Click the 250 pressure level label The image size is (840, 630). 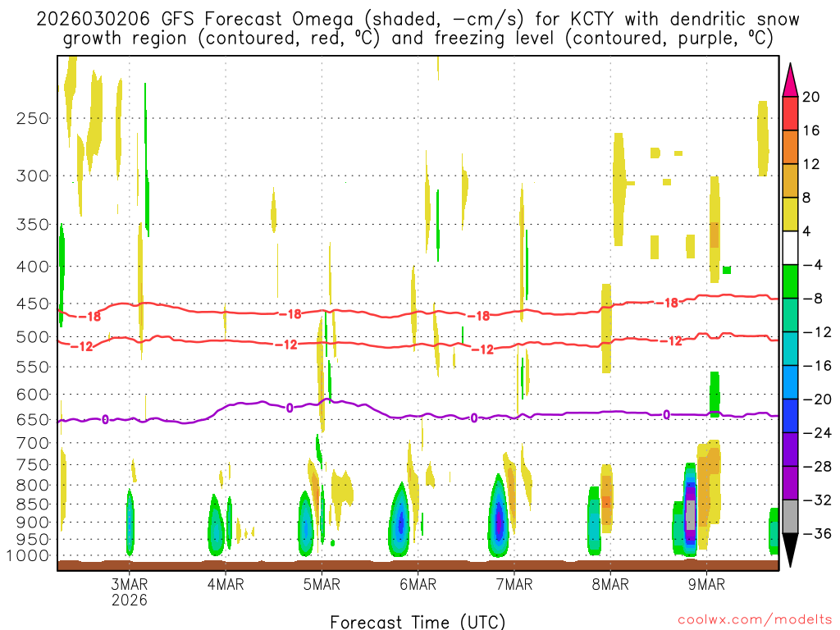pyautogui.click(x=33, y=118)
